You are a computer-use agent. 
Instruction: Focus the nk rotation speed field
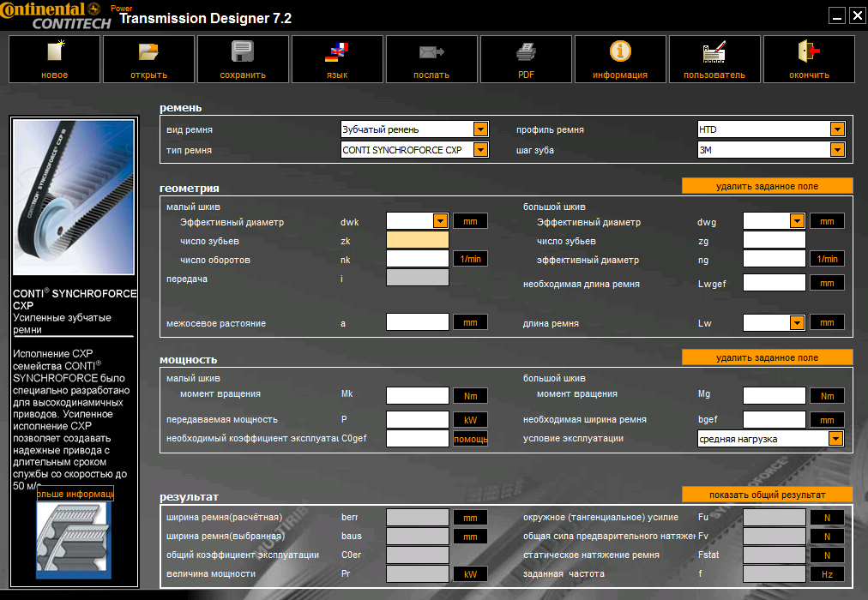click(x=418, y=258)
